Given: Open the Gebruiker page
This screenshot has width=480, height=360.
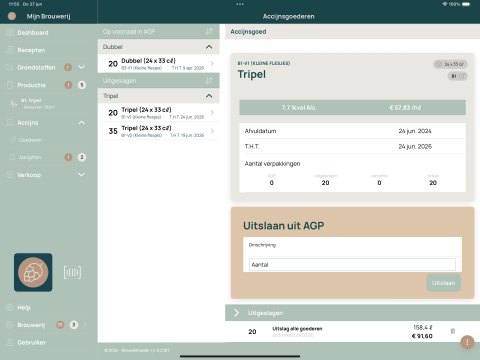Looking at the screenshot, I should tap(31, 342).
